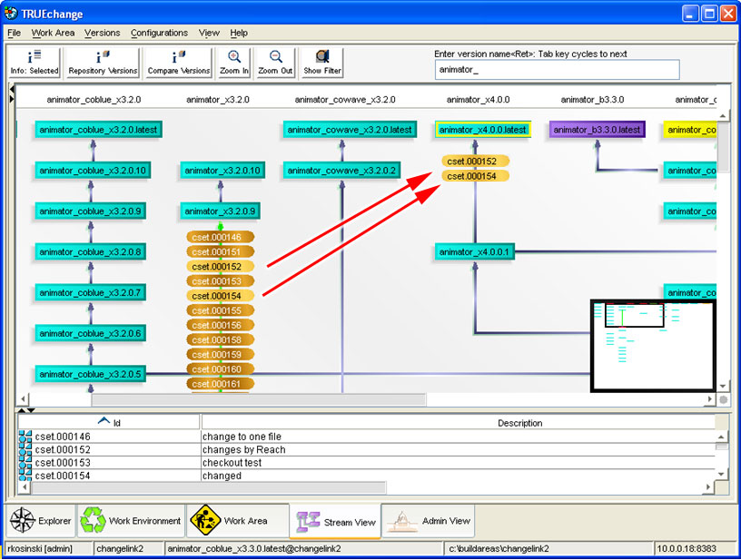Screen dimensions: 741x560
Task: Click cset.000146 in animator_x3.2.0 stream
Action: click(x=221, y=237)
